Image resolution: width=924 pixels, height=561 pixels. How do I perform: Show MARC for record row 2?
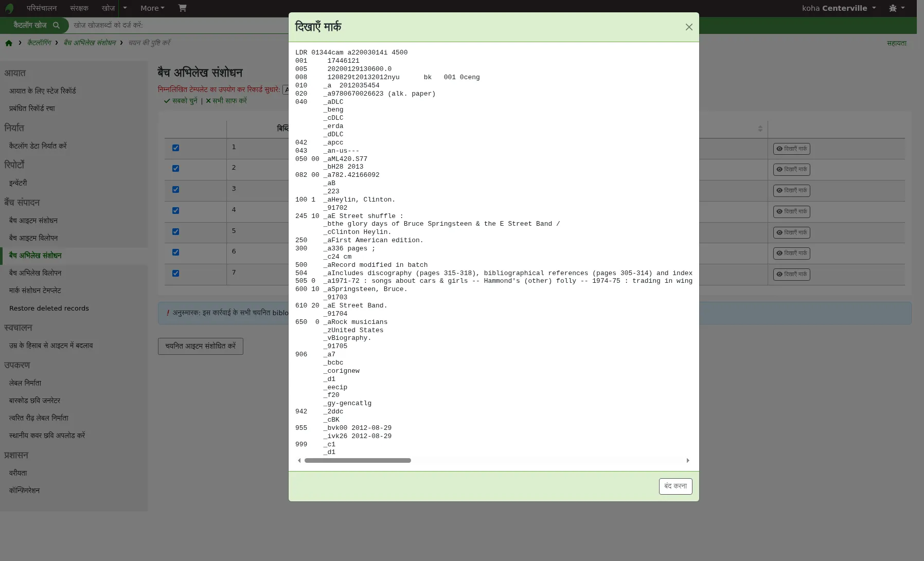[791, 170]
